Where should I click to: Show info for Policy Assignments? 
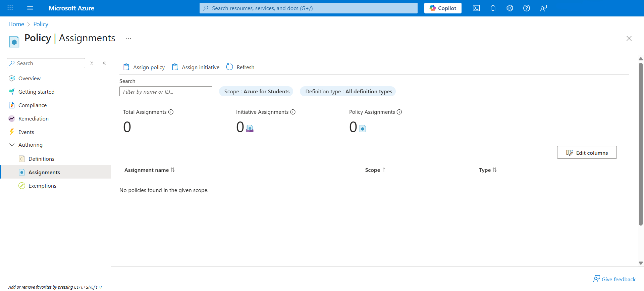coord(399,112)
